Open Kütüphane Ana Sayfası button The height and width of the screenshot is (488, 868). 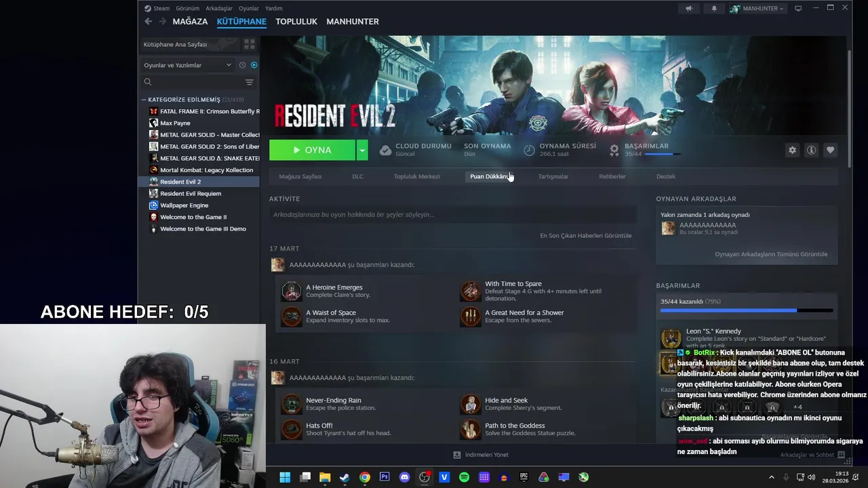(x=189, y=44)
